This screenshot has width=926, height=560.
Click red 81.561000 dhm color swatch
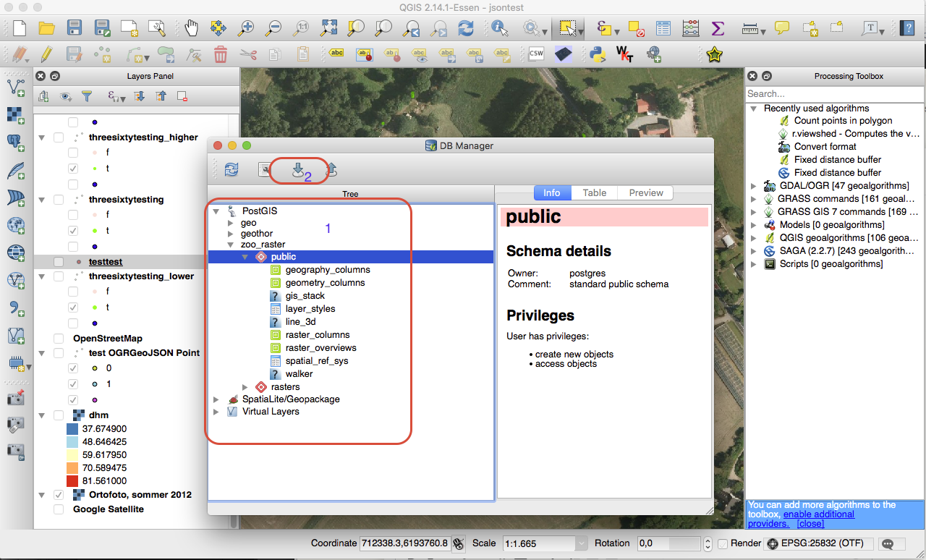pyautogui.click(x=72, y=481)
